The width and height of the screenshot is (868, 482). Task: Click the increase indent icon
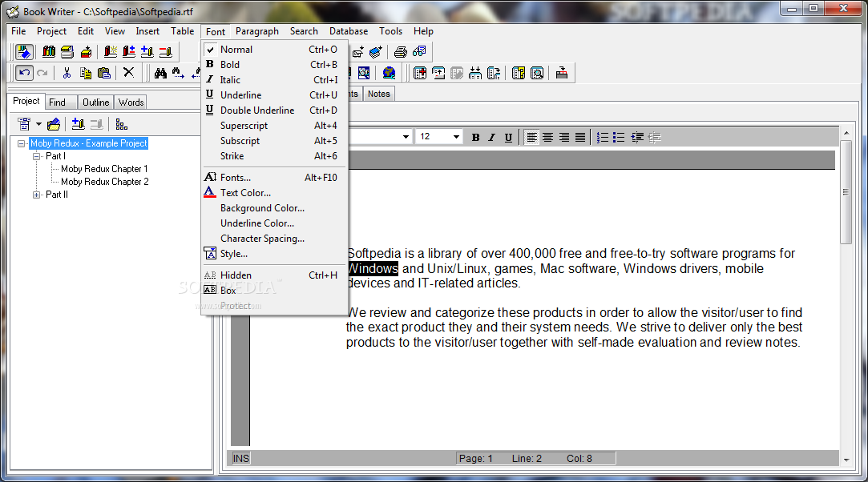tap(637, 137)
